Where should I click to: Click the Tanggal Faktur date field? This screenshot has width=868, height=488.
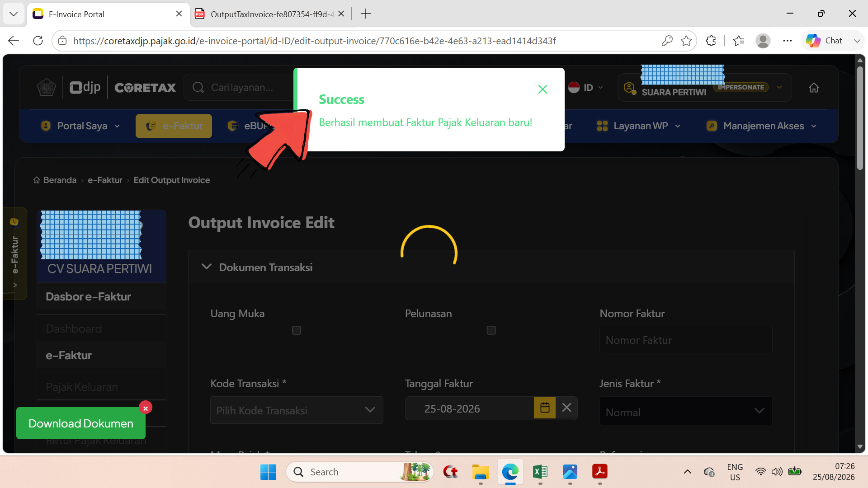click(469, 408)
